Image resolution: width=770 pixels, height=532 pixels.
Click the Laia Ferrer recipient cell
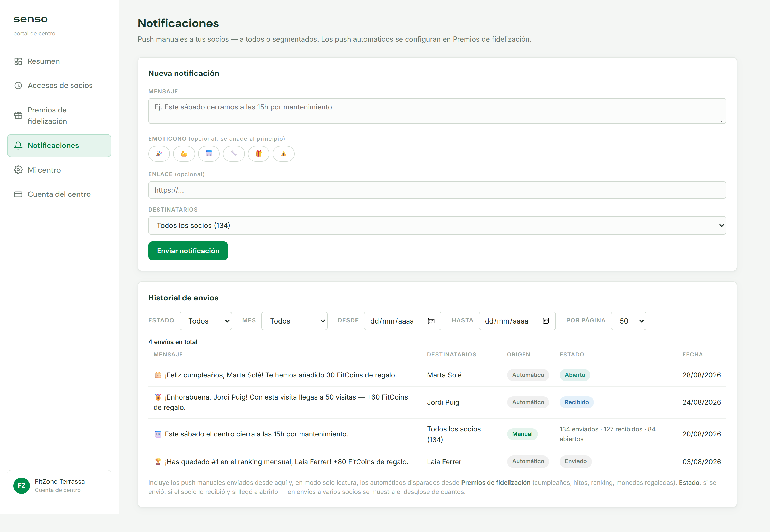click(444, 462)
